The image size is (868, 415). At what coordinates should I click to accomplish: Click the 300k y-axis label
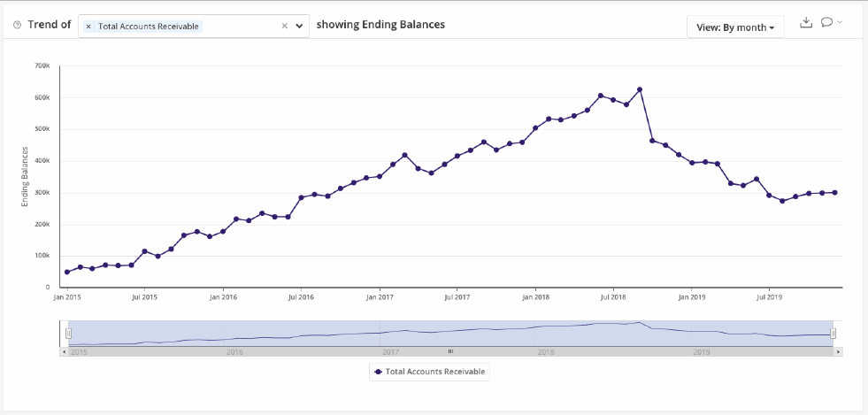pyautogui.click(x=42, y=193)
